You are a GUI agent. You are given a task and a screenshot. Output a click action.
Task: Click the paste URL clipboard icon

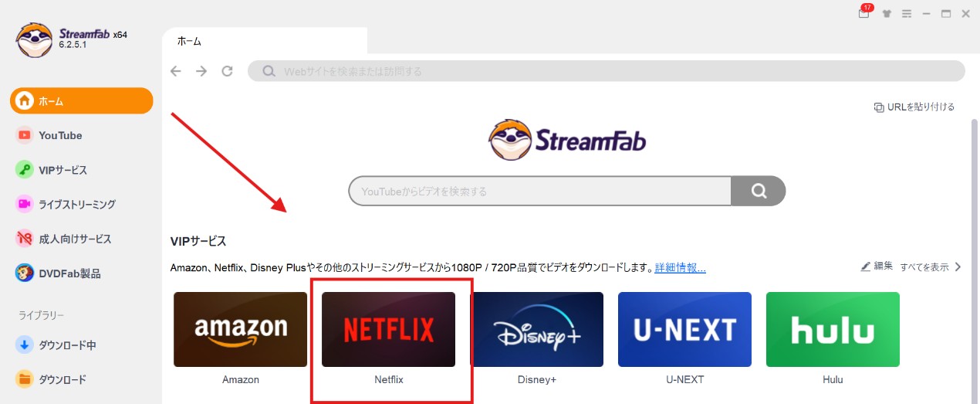[x=879, y=107]
